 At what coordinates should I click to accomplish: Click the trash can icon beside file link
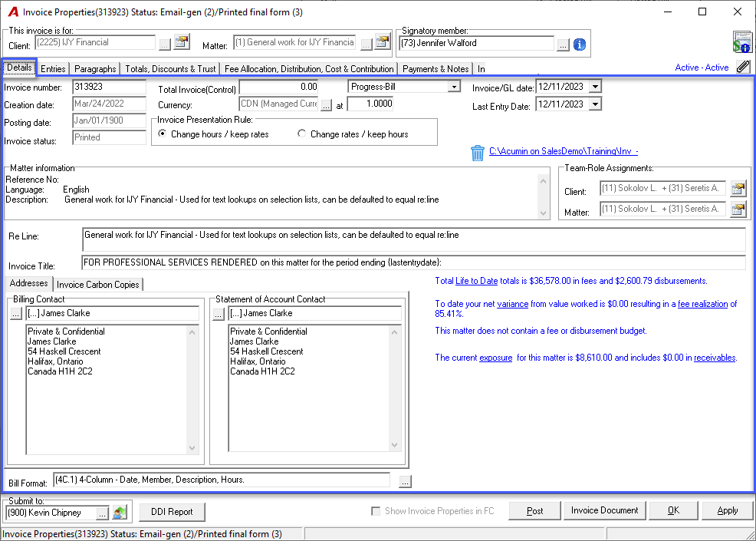tap(478, 153)
